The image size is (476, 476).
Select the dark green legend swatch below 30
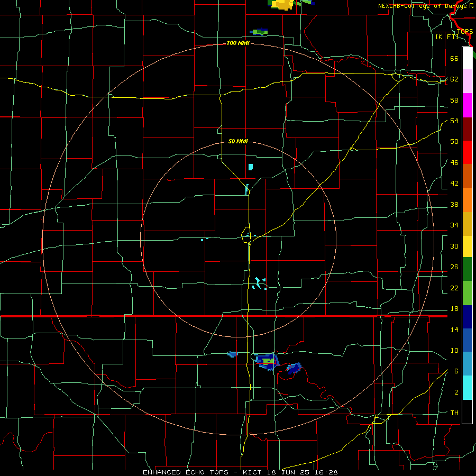(x=467, y=269)
